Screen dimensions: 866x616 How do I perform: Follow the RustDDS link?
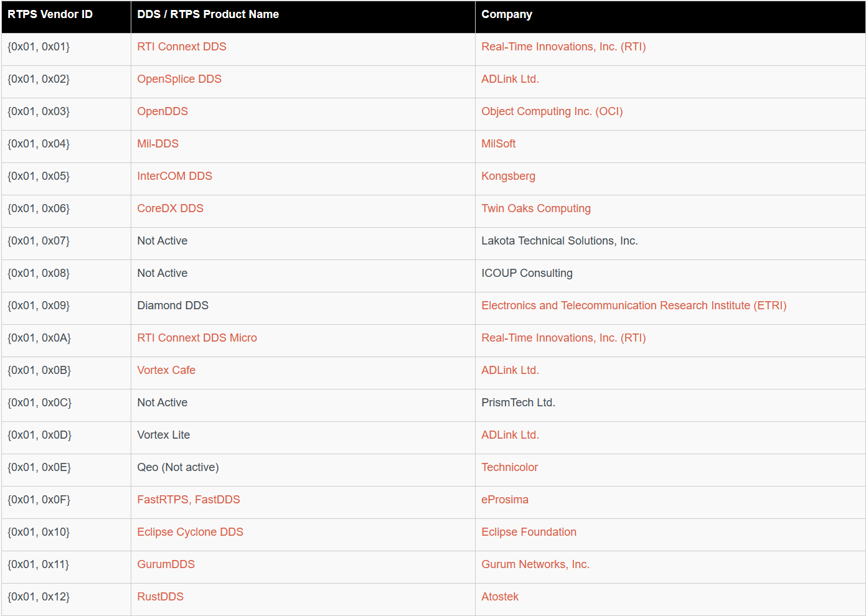tap(160, 597)
